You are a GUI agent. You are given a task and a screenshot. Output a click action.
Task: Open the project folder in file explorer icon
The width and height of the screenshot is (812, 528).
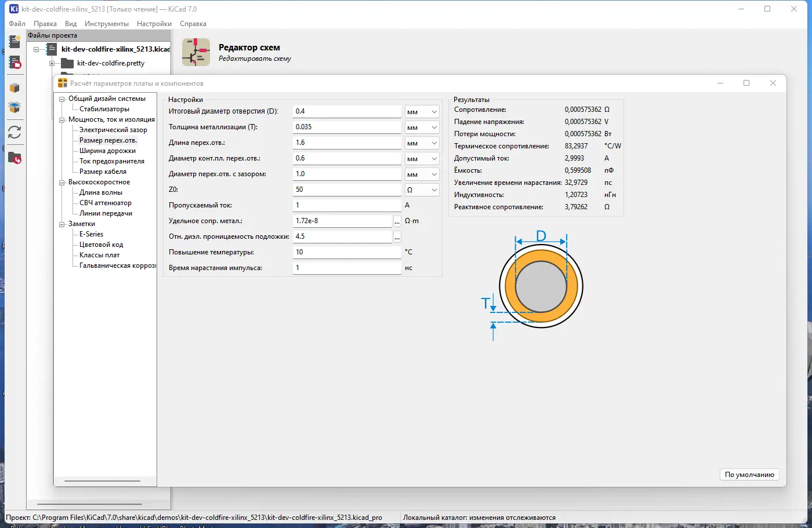[14, 158]
